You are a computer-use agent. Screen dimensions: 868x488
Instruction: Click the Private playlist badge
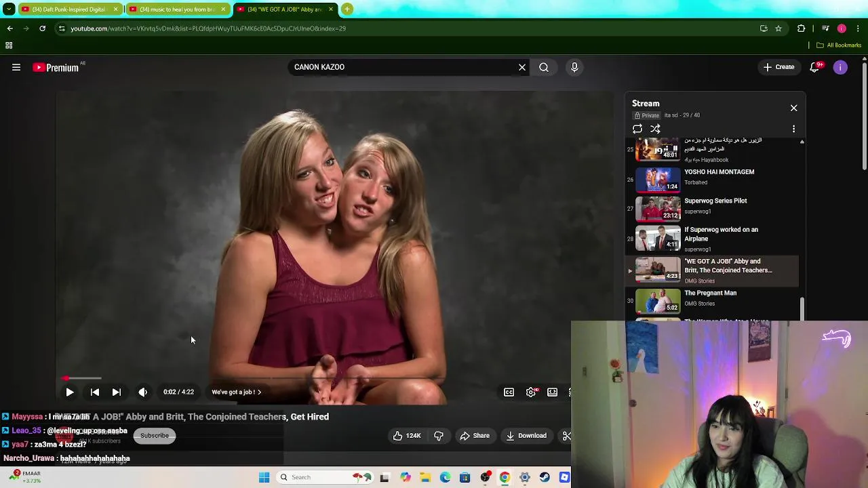tap(646, 115)
